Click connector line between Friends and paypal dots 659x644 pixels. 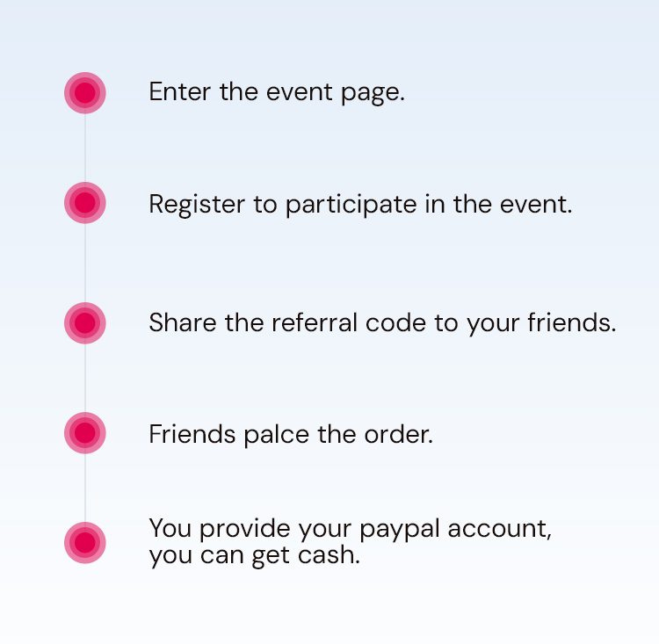(85, 488)
